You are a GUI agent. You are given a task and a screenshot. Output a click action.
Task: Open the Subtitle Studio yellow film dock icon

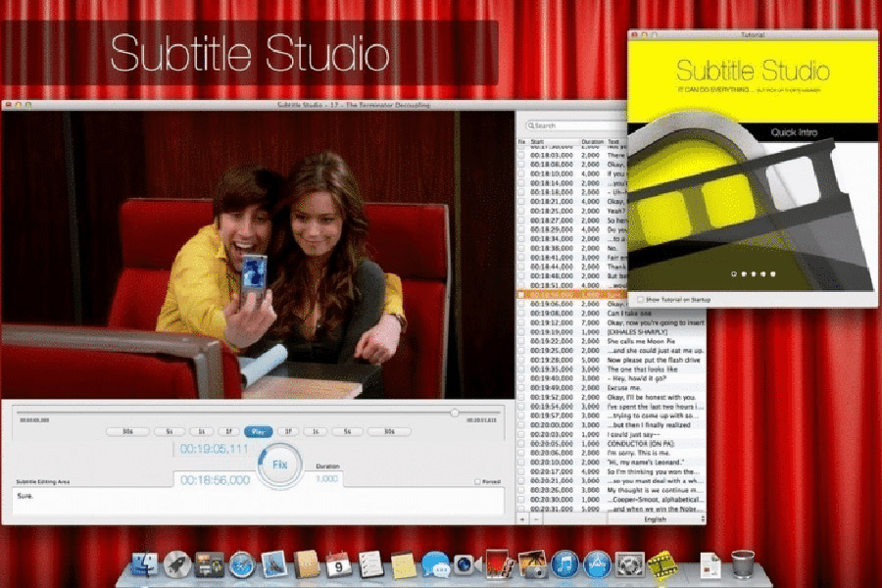662,564
